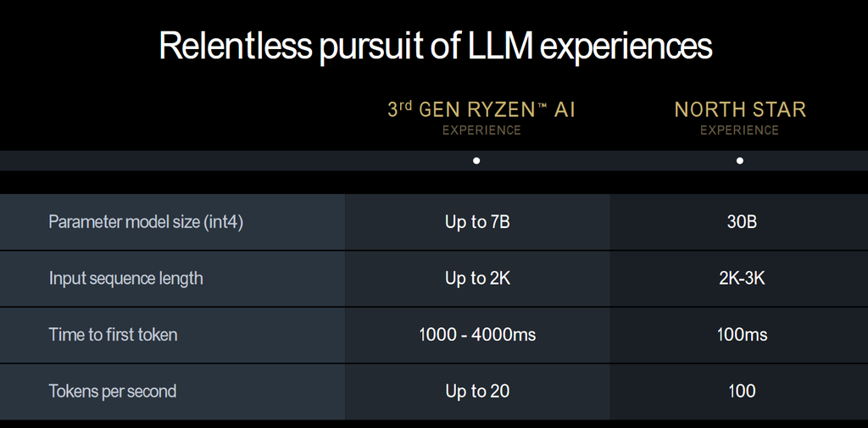Click the '100ms' cell
Viewport: 868px width, 428px height.
[x=742, y=335]
